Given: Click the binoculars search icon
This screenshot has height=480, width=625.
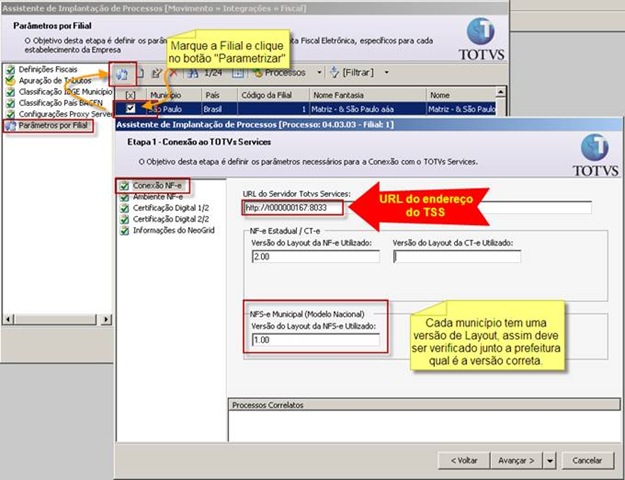Looking at the screenshot, I should [x=193, y=73].
